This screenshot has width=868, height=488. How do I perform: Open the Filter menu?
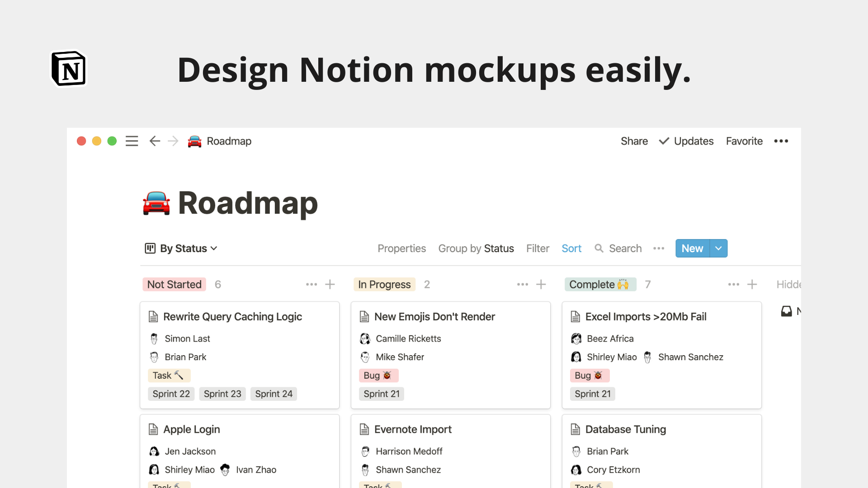point(538,248)
